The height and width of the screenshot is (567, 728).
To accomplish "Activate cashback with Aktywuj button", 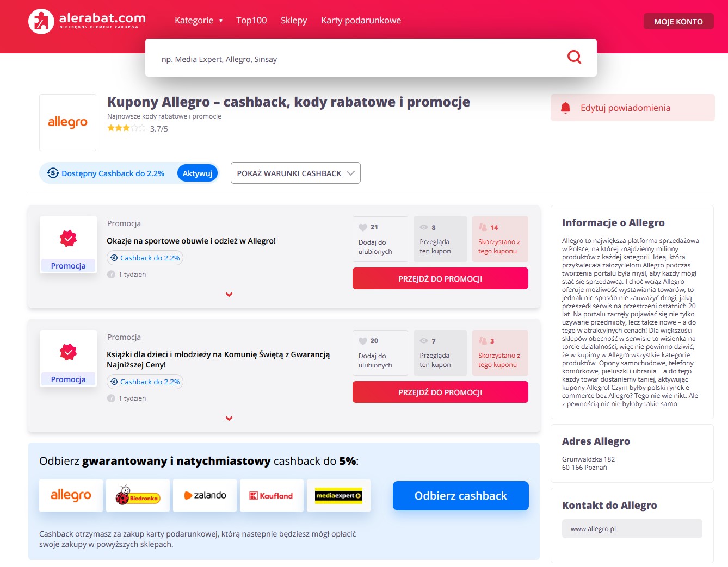I will [x=197, y=173].
